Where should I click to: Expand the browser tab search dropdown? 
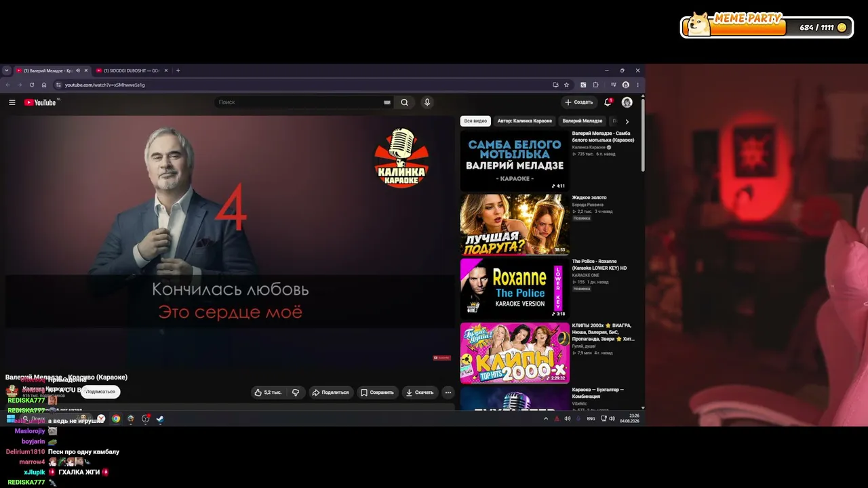click(x=7, y=70)
